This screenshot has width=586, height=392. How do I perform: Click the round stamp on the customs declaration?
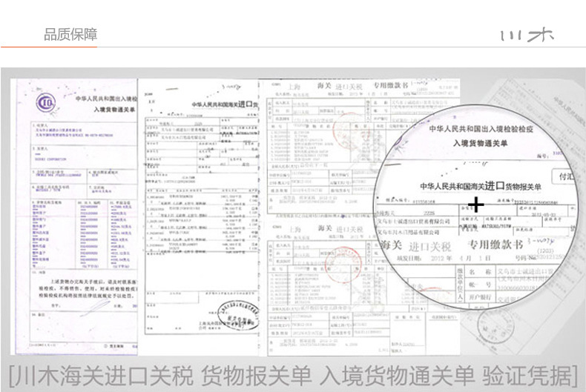coord(238,315)
